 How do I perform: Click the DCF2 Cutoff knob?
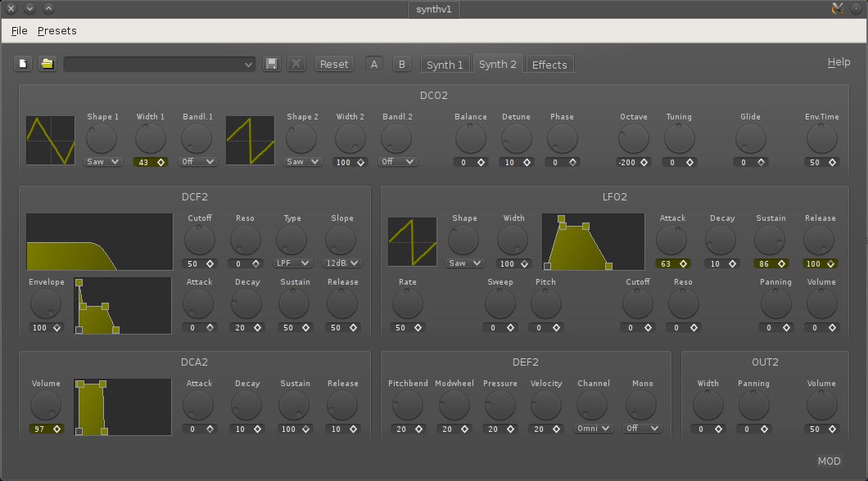(x=200, y=240)
